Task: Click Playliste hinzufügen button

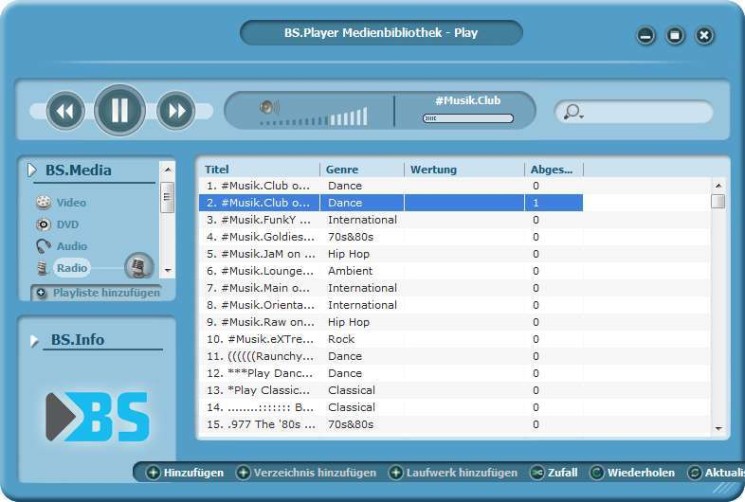Action: (97, 293)
